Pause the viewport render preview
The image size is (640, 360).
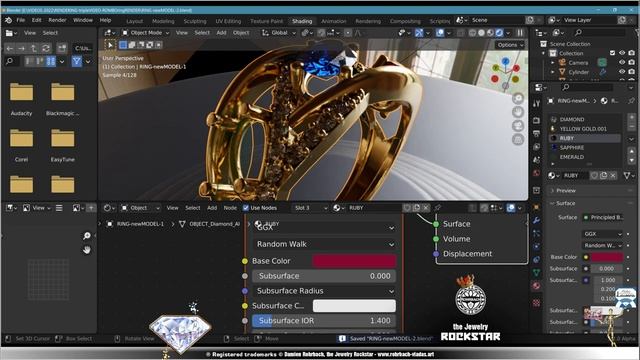[x=520, y=33]
